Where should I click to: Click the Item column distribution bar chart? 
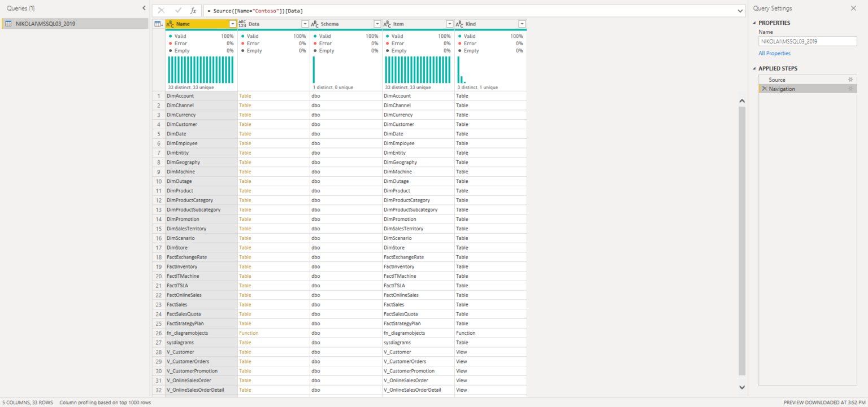tap(418, 69)
